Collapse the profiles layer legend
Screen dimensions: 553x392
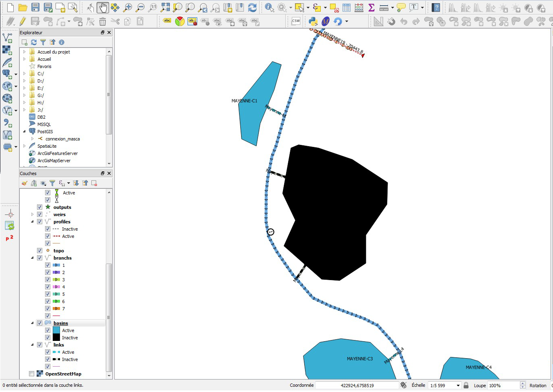(32, 222)
